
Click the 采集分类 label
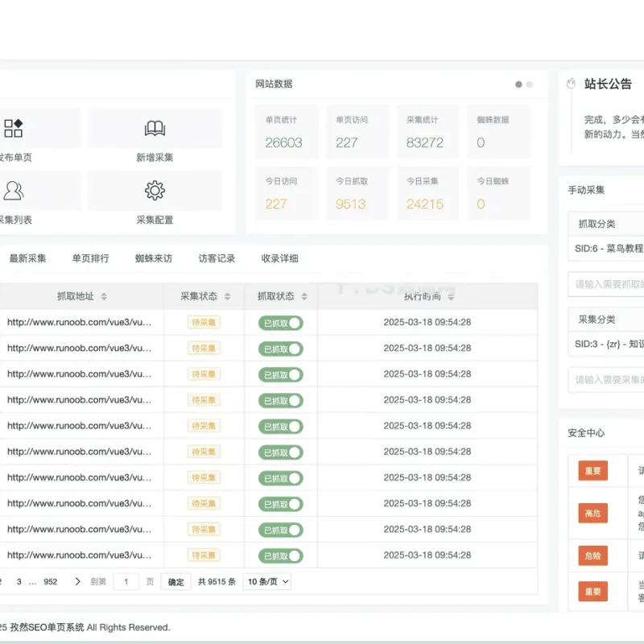coord(597,320)
